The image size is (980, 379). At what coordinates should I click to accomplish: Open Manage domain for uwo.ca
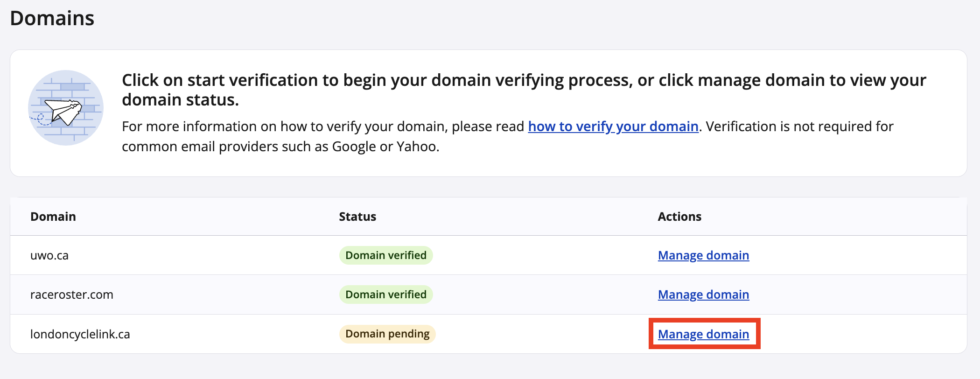click(x=703, y=255)
